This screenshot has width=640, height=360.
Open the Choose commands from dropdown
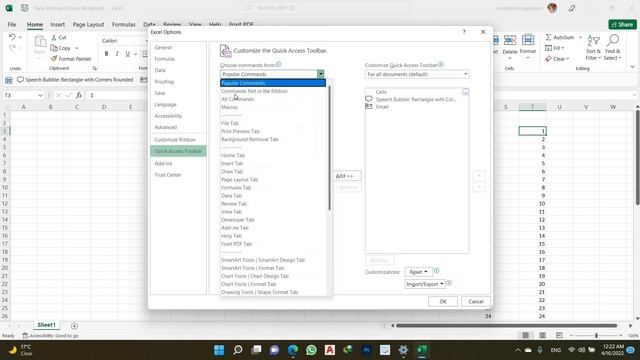[272, 74]
